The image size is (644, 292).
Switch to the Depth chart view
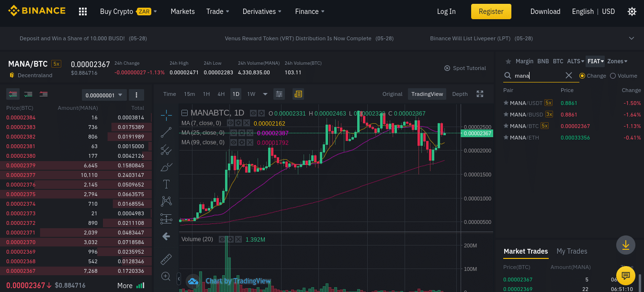click(460, 94)
